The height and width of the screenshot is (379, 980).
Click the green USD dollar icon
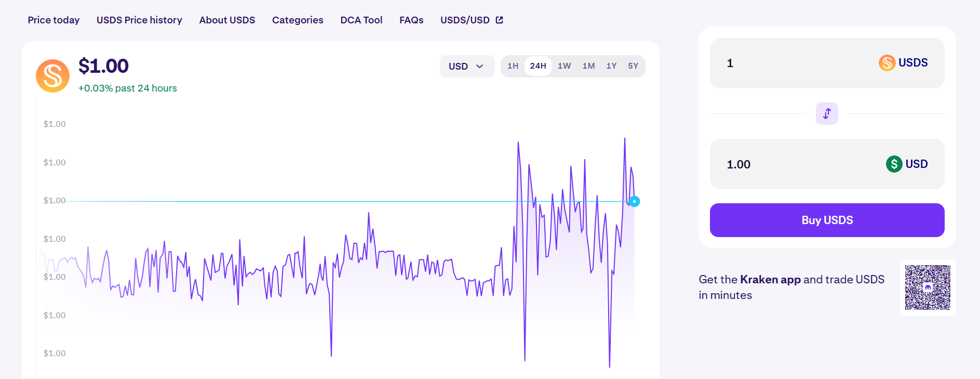894,164
